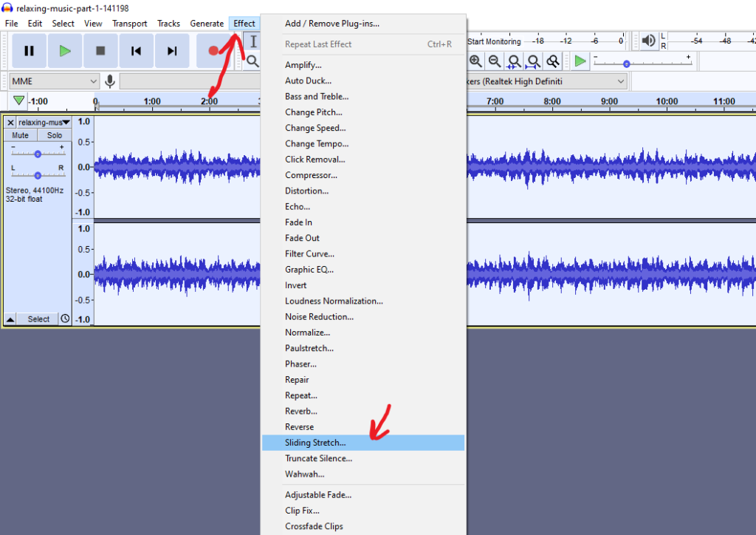This screenshot has height=535, width=756.
Task: Toggle the track sync-lock clock icon
Action: pos(65,319)
